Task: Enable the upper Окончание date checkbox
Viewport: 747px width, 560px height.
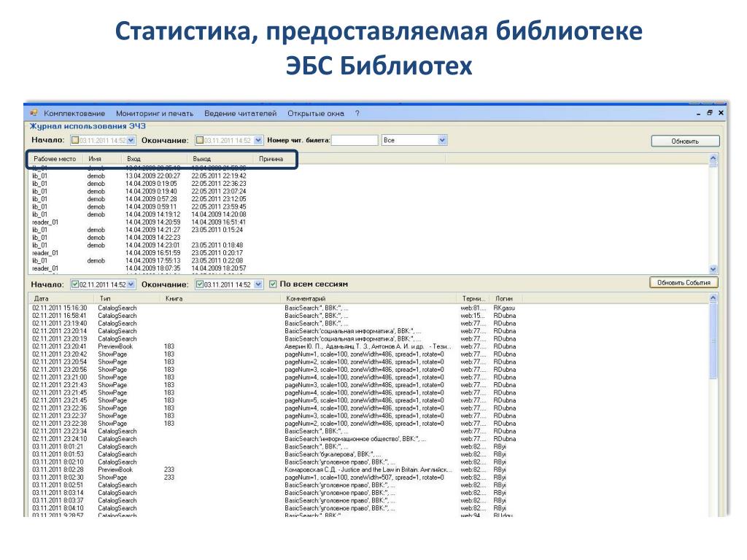Action: click(200, 141)
